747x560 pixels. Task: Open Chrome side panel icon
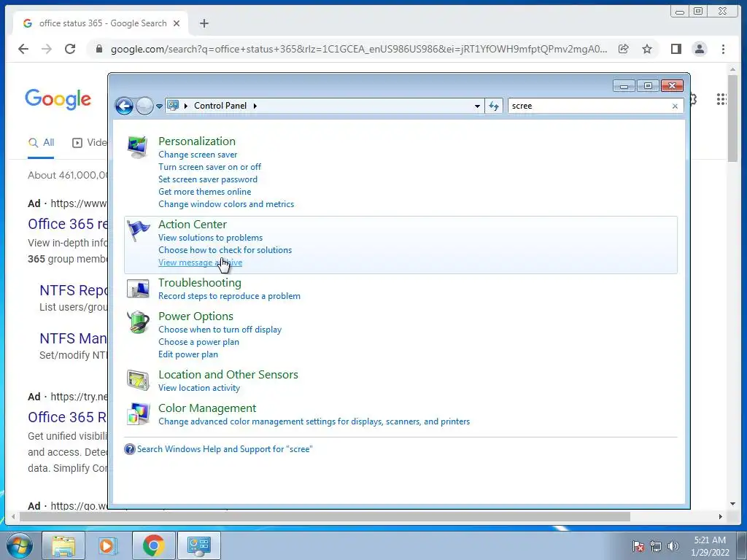[676, 49]
